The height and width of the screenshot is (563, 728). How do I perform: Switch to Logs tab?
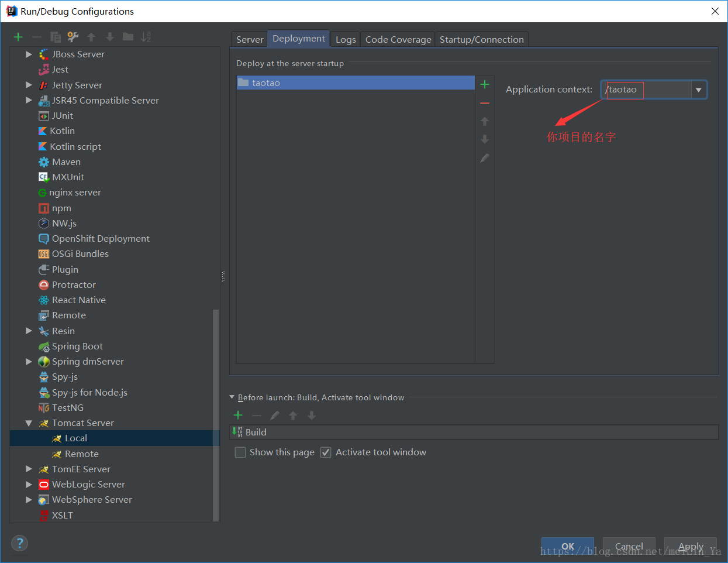pyautogui.click(x=346, y=39)
